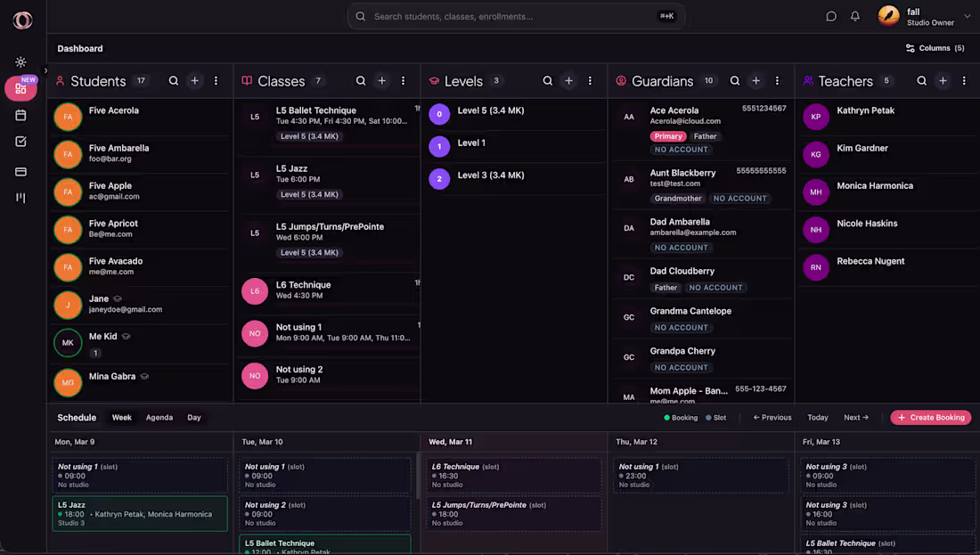
Task: Click Primary tag on Ace Acerola
Action: (x=668, y=136)
